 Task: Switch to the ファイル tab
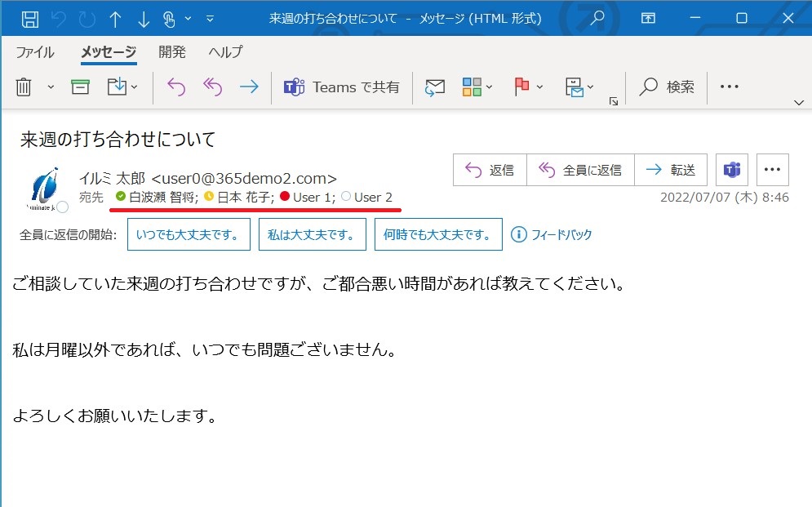37,51
